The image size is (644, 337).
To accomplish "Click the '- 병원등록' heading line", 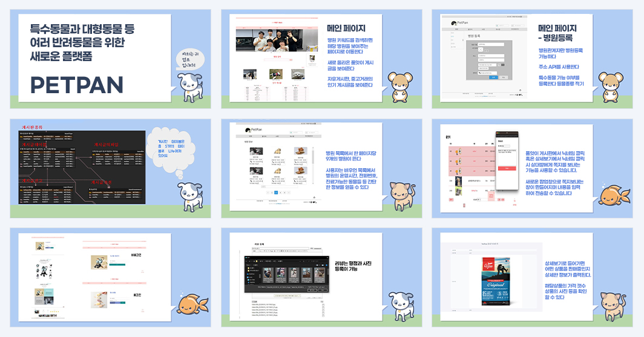I will tap(555, 38).
